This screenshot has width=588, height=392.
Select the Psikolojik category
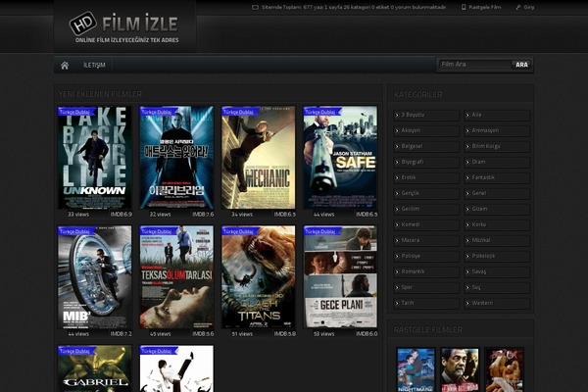coord(497,256)
